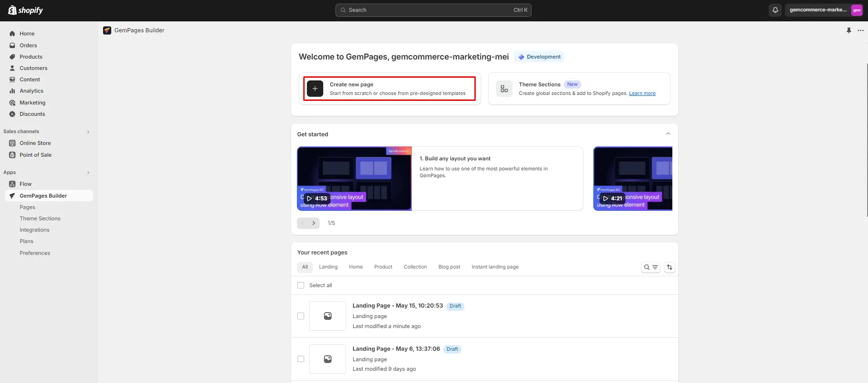Viewport: 868px width, 383px height.
Task: Click the Learn more link
Action: point(642,94)
